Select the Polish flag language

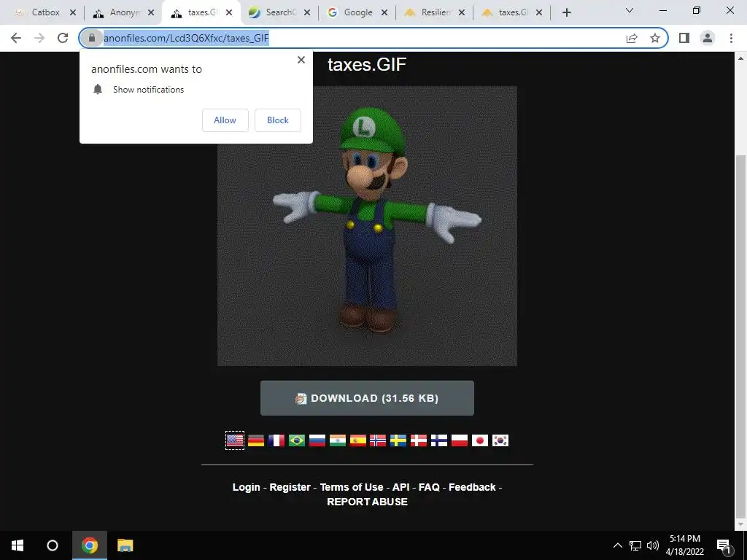(x=460, y=440)
